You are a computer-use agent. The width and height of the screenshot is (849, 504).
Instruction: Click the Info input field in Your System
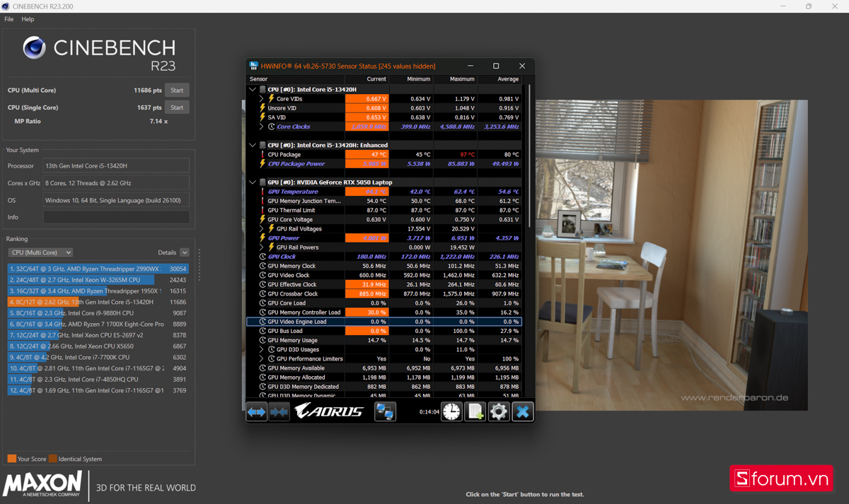tap(116, 217)
